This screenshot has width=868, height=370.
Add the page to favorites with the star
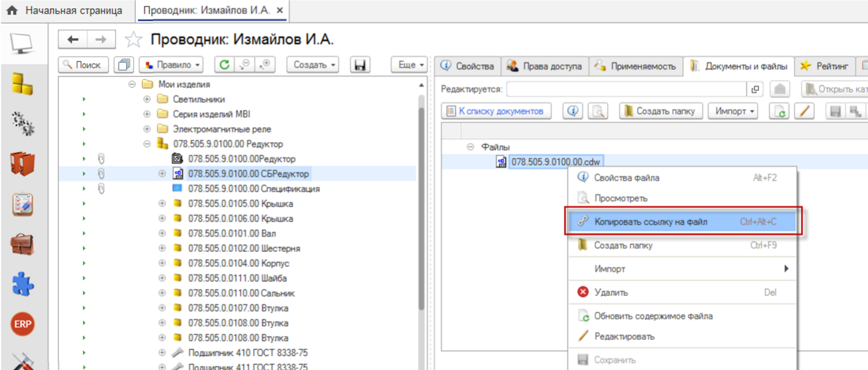tap(133, 40)
